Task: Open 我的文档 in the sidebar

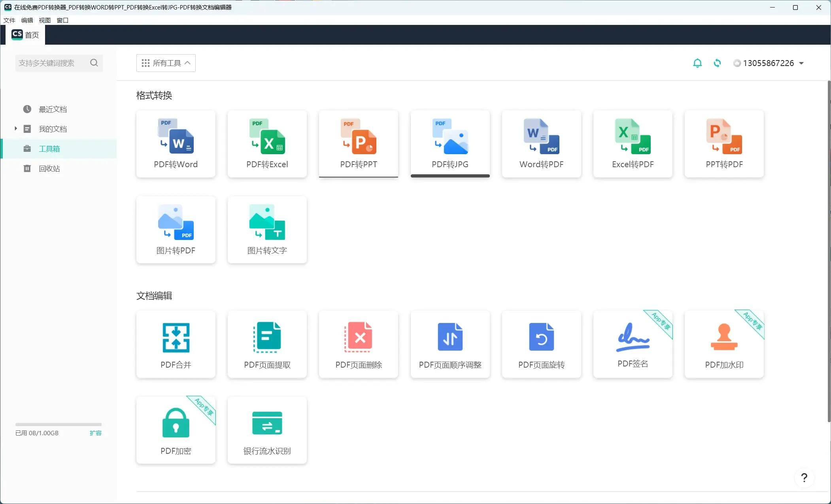Action: (x=53, y=129)
